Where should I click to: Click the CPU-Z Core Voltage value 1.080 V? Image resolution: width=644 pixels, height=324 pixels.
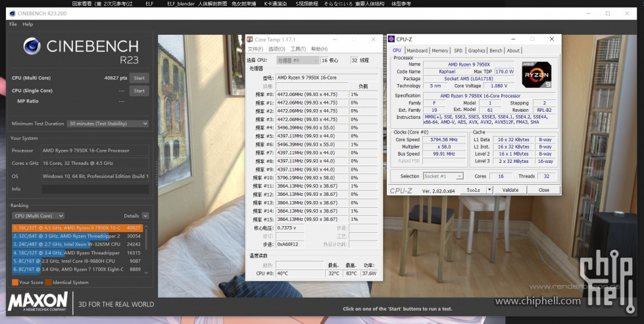499,85
